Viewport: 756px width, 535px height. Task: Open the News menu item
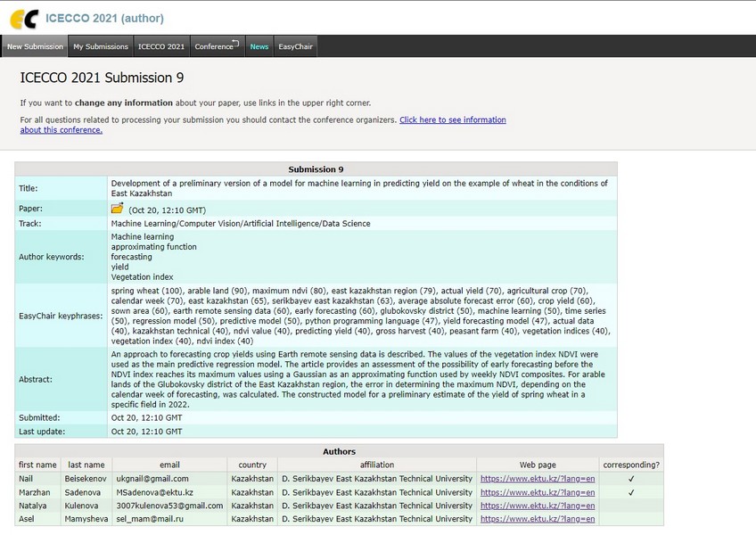(x=259, y=46)
